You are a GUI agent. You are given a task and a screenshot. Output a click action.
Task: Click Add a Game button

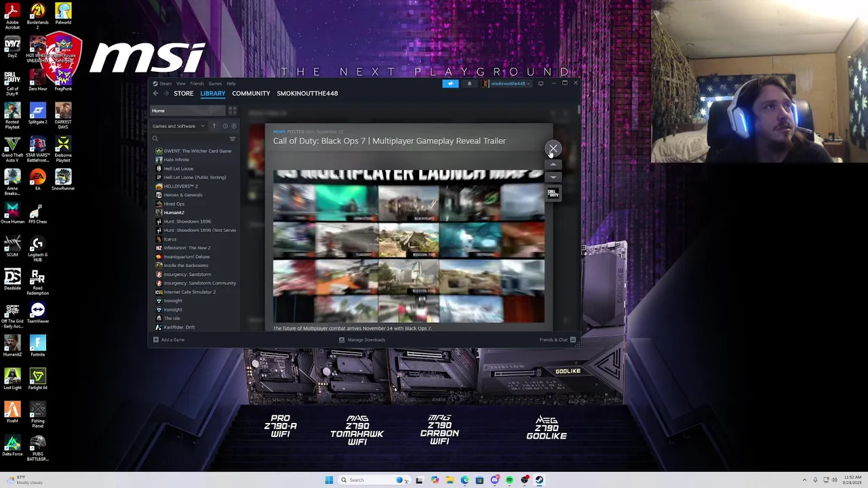(x=169, y=340)
